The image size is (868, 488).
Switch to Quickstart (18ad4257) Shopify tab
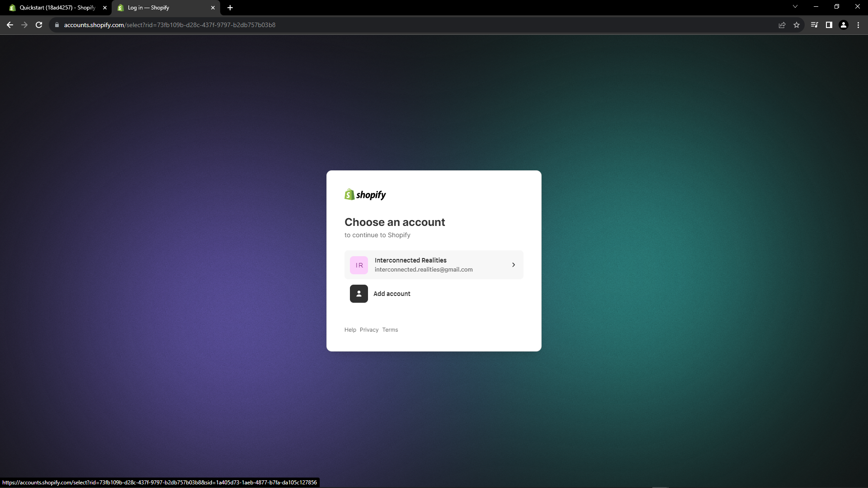(x=57, y=8)
